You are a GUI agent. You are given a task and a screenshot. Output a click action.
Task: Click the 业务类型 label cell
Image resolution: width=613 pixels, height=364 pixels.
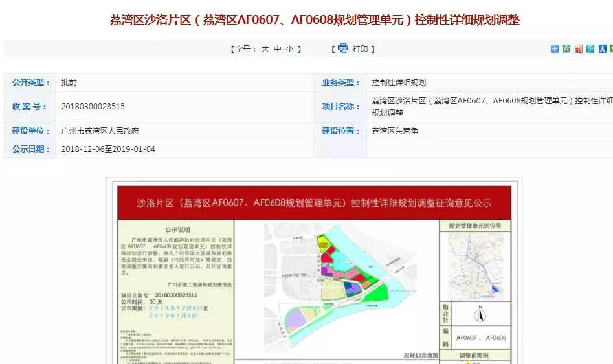[x=340, y=82]
